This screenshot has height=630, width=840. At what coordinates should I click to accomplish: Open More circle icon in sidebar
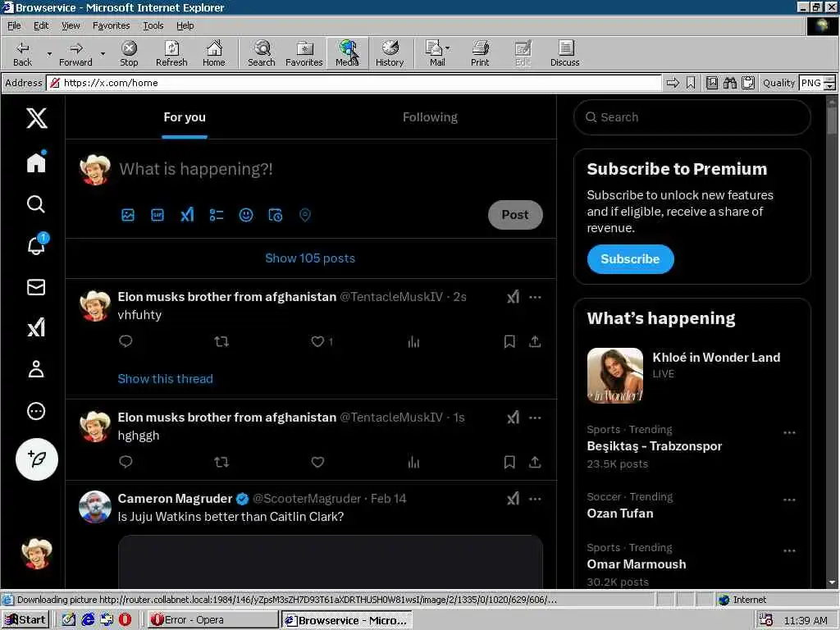click(36, 412)
